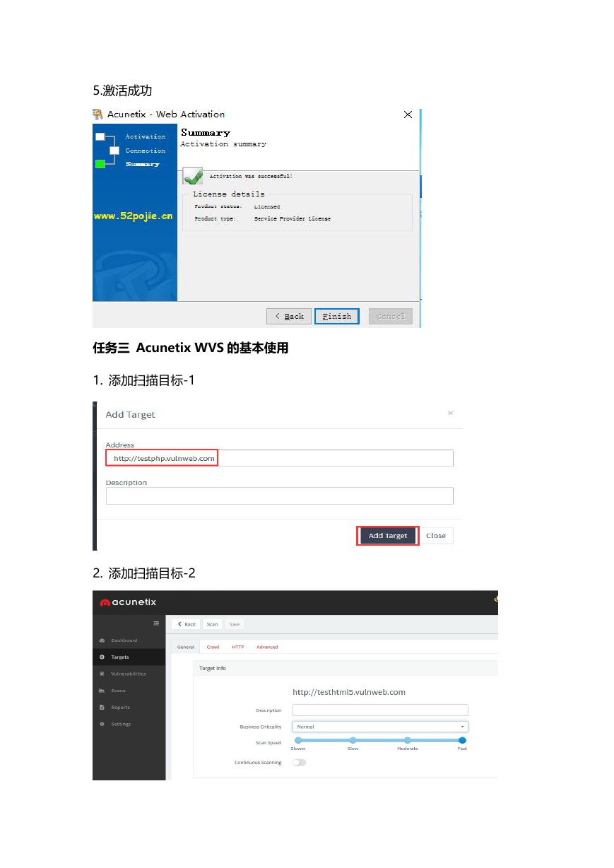Click the Target Info panel header
Image resolution: width=614 pixels, height=868 pixels.
tap(345, 668)
